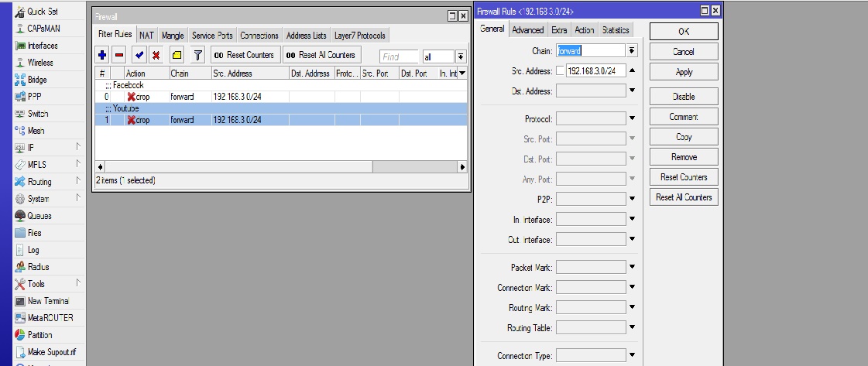Switch to the Service Ports tab
The height and width of the screenshot is (366, 868).
coord(212,36)
